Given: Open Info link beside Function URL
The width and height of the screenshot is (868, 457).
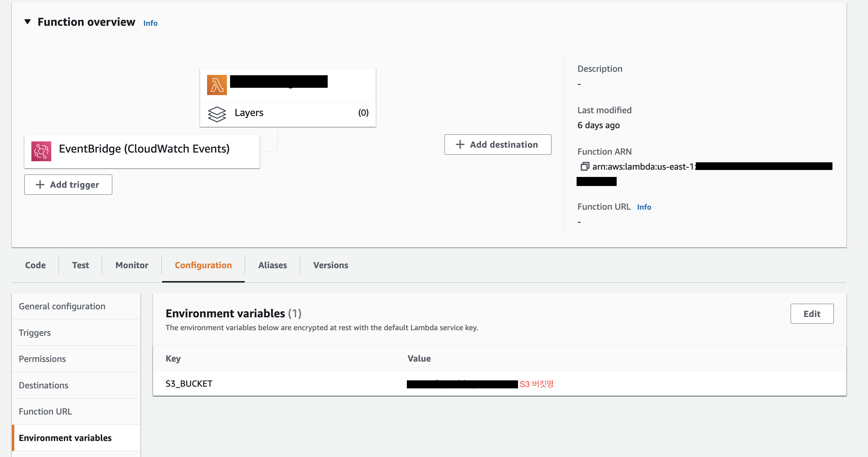Looking at the screenshot, I should (x=644, y=207).
